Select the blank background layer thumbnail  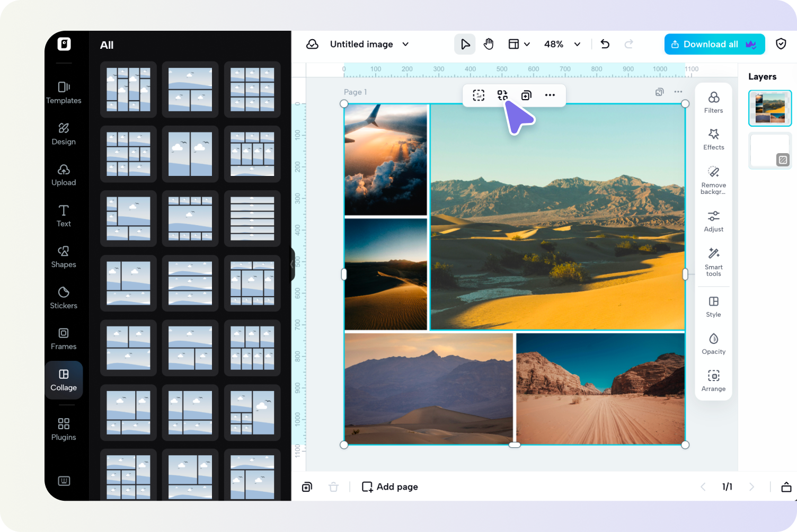point(770,151)
